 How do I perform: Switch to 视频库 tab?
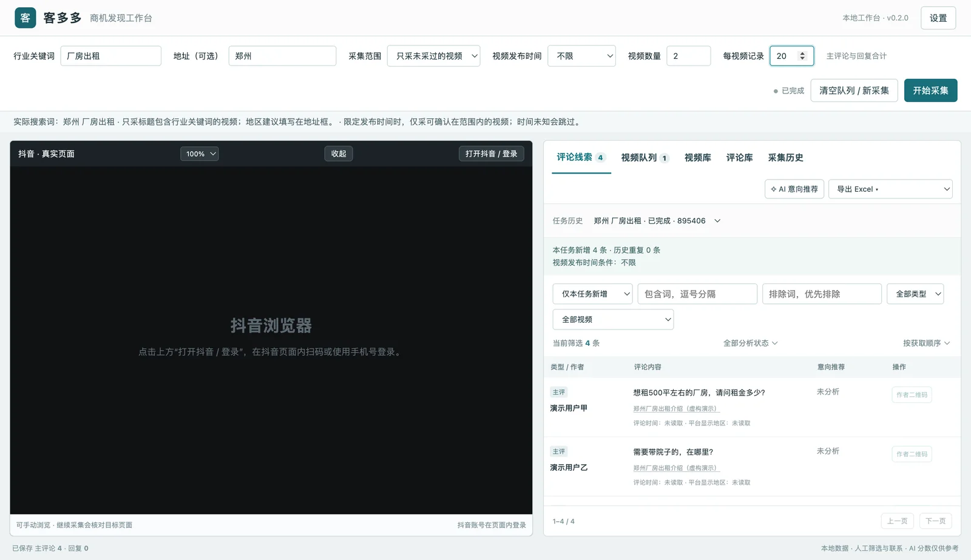coord(698,158)
